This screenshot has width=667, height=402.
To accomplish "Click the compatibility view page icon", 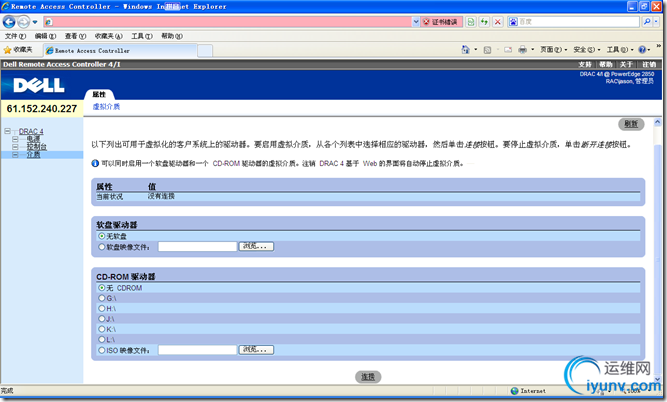I will coord(471,22).
